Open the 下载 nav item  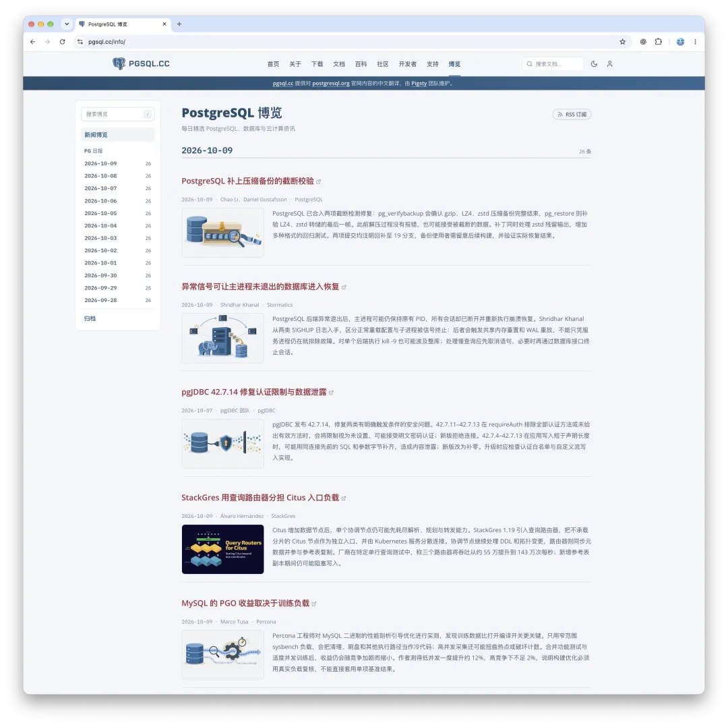point(317,64)
